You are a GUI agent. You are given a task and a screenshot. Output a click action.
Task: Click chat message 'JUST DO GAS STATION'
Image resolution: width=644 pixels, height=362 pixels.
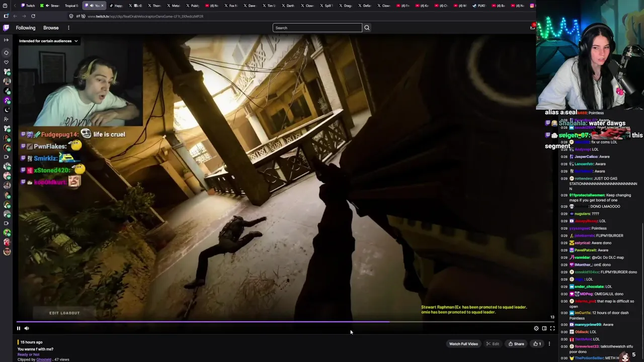click(x=599, y=184)
